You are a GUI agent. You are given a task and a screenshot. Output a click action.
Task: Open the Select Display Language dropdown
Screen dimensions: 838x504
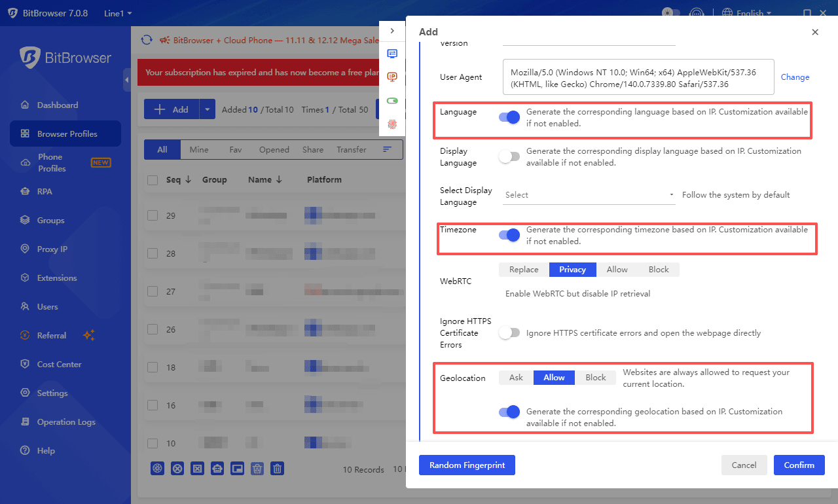[589, 195]
